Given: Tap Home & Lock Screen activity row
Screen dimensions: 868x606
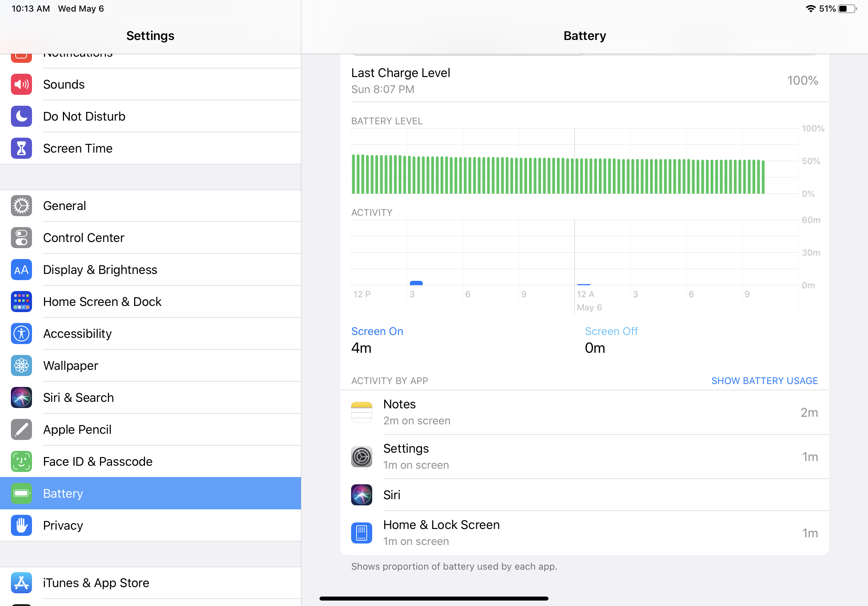Looking at the screenshot, I should click(x=584, y=533).
